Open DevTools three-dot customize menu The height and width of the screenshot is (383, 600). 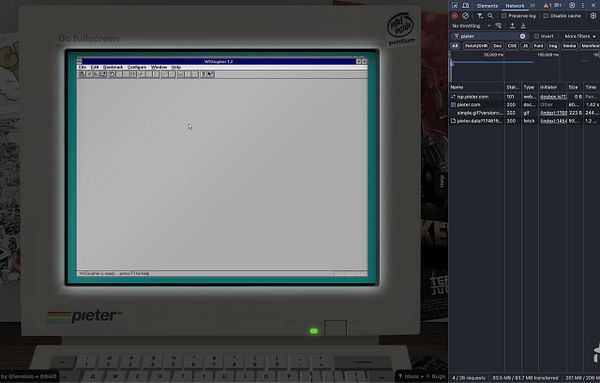[x=583, y=5]
